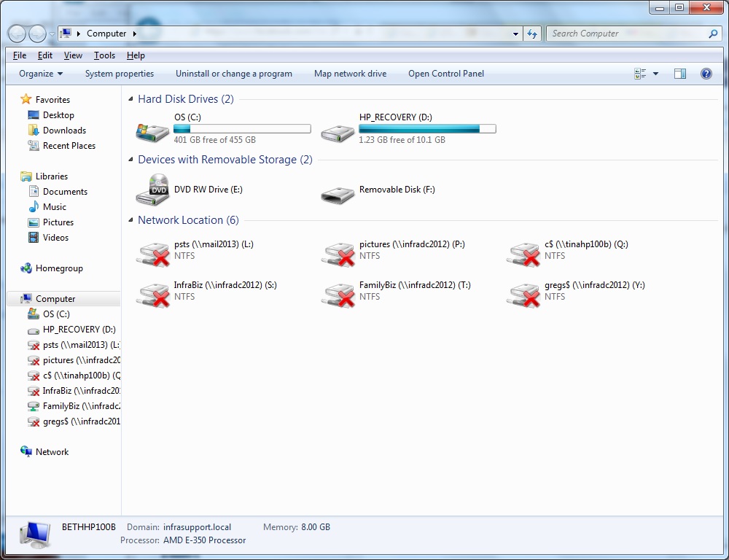Open the Organize dropdown
729x560 pixels.
coord(40,74)
